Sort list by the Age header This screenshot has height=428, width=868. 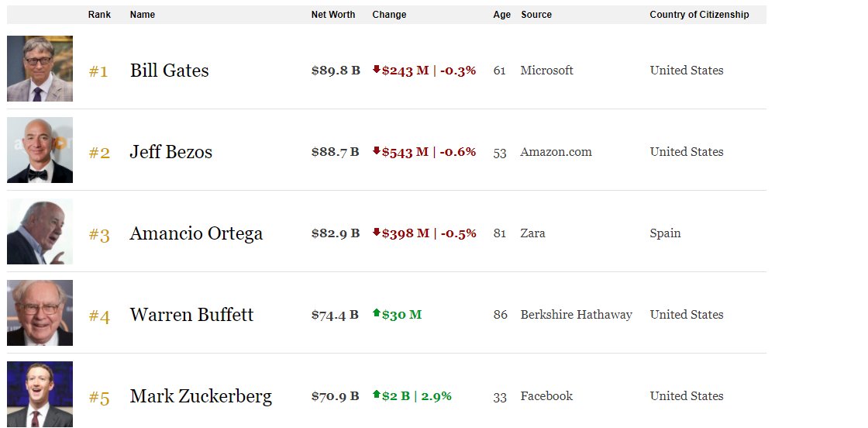pyautogui.click(x=502, y=15)
